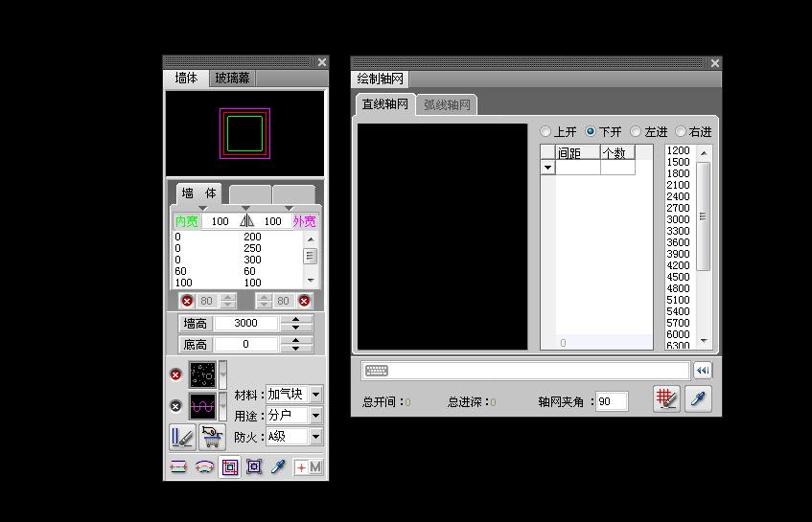Click the slider beside the dotted hatch thumbnail
812x522 pixels.
click(223, 374)
